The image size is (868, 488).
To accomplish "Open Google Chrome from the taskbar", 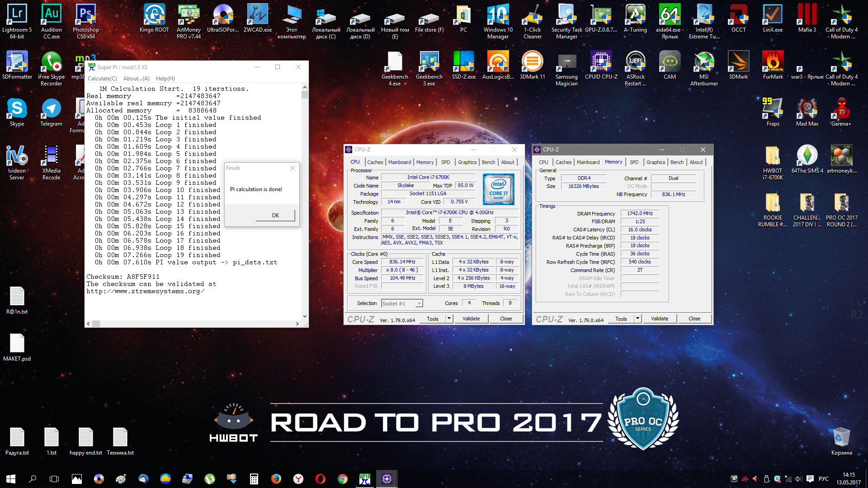I will coord(343,479).
